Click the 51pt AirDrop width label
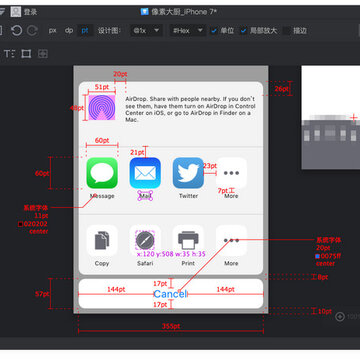 click(x=102, y=87)
